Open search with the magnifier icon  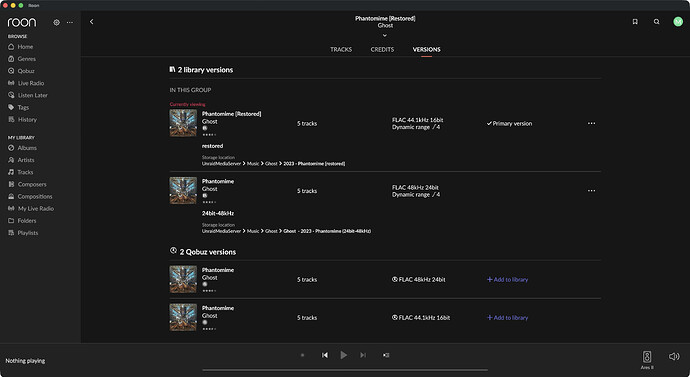(657, 22)
